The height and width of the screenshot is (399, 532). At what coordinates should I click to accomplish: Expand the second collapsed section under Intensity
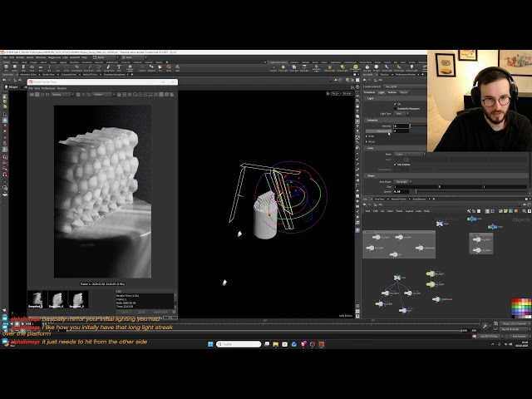tap(367, 141)
